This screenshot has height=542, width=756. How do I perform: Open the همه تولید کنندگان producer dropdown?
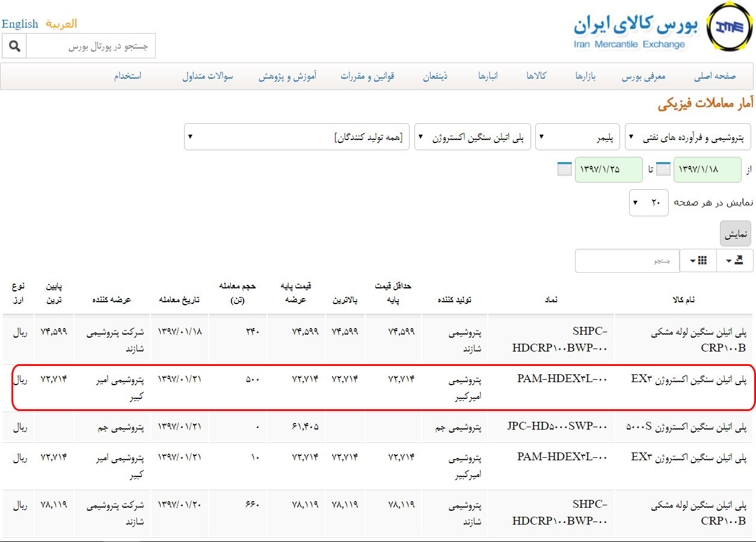tap(297, 137)
